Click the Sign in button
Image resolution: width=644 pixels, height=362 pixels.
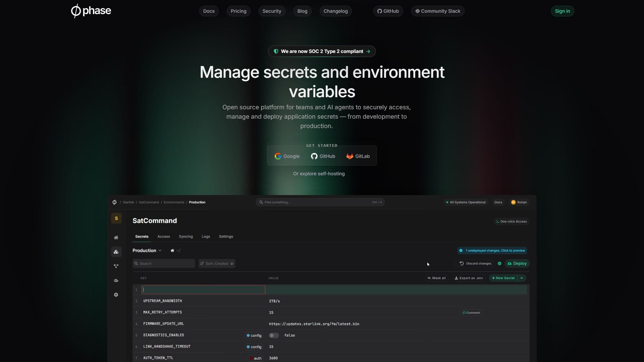click(x=562, y=11)
